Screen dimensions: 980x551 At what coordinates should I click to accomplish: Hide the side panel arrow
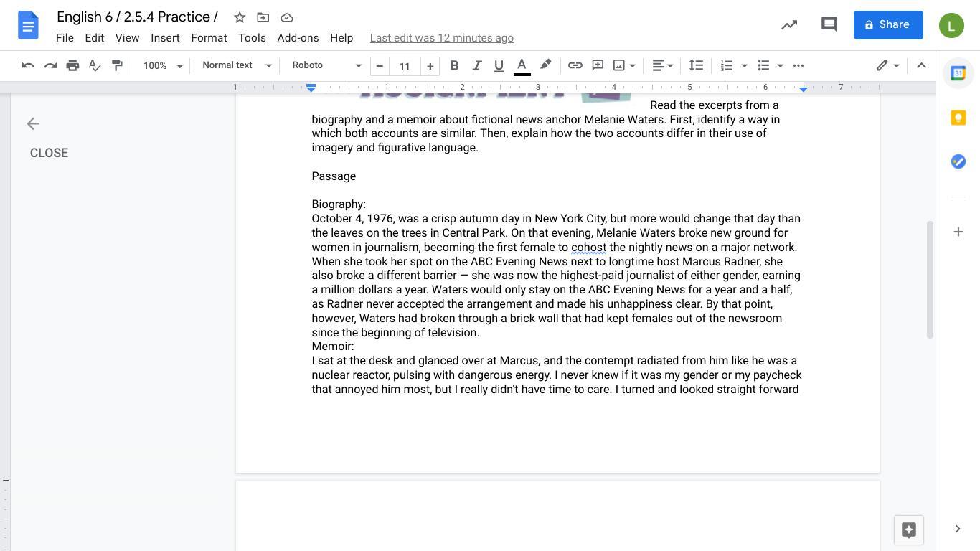[x=958, y=529]
